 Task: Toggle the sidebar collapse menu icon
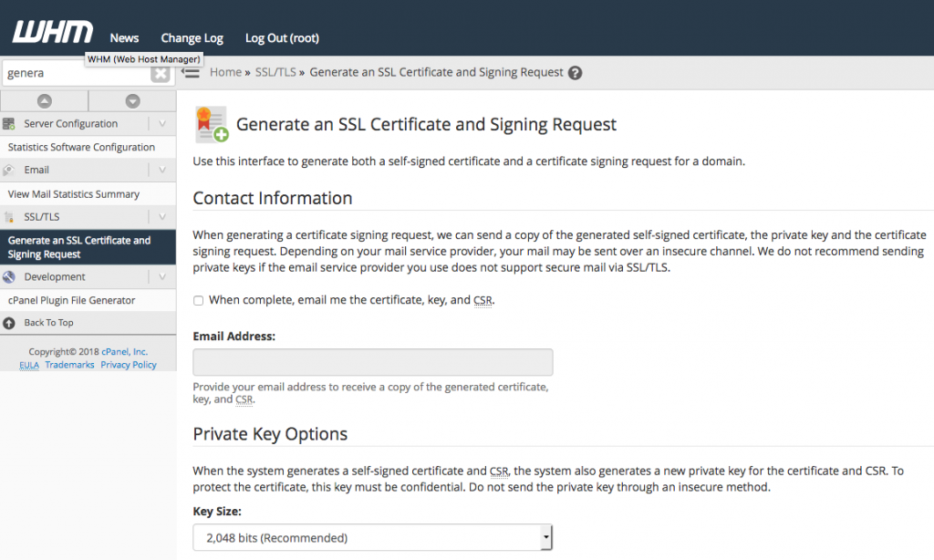click(190, 73)
